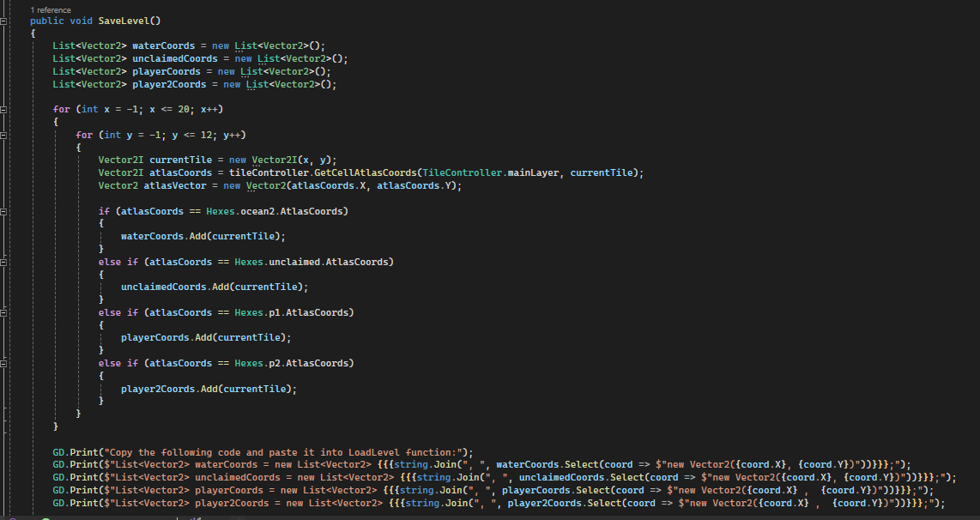
Task: Collapse the Hexes.p2 else-if block
Action: tap(4, 363)
